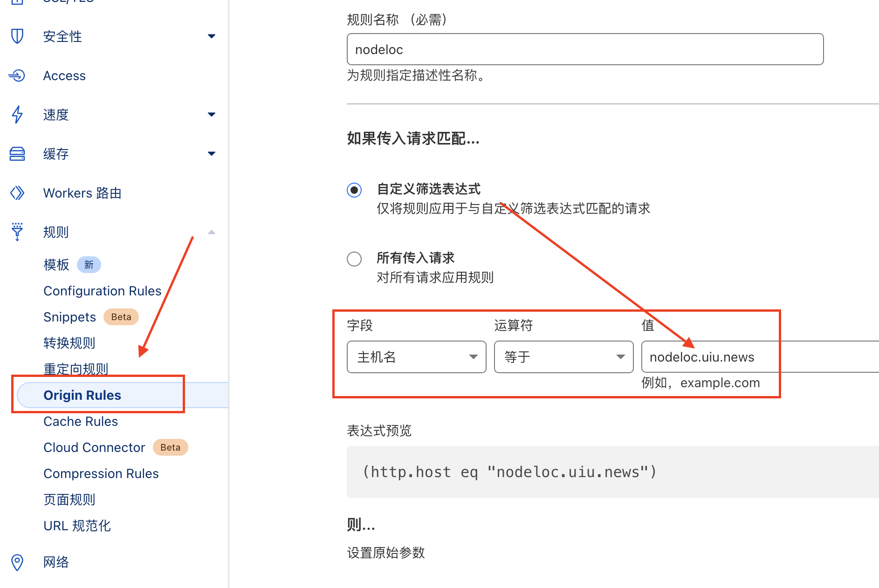Click the shield icon next to 安全性
The height and width of the screenshot is (588, 879).
[x=17, y=36]
